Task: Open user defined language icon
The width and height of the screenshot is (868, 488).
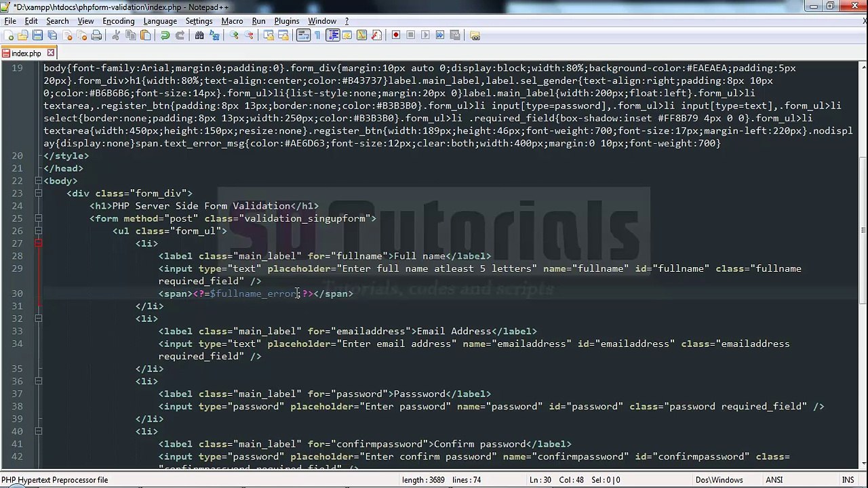Action: coord(347,35)
